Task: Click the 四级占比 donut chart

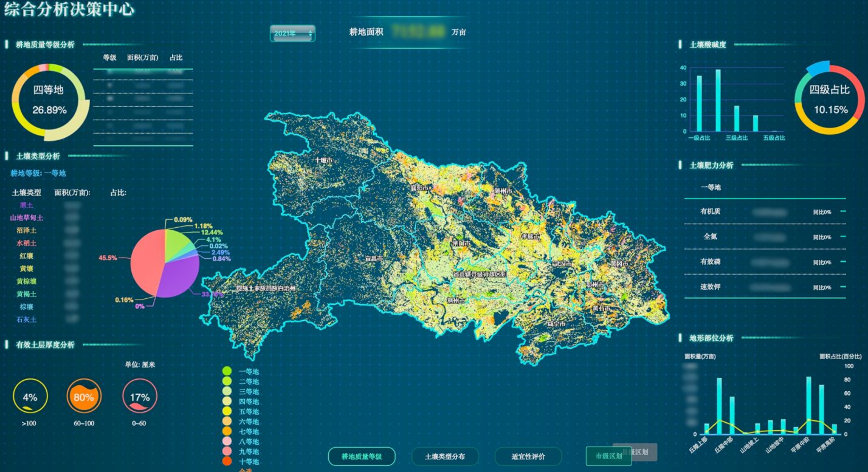Action: (830, 100)
